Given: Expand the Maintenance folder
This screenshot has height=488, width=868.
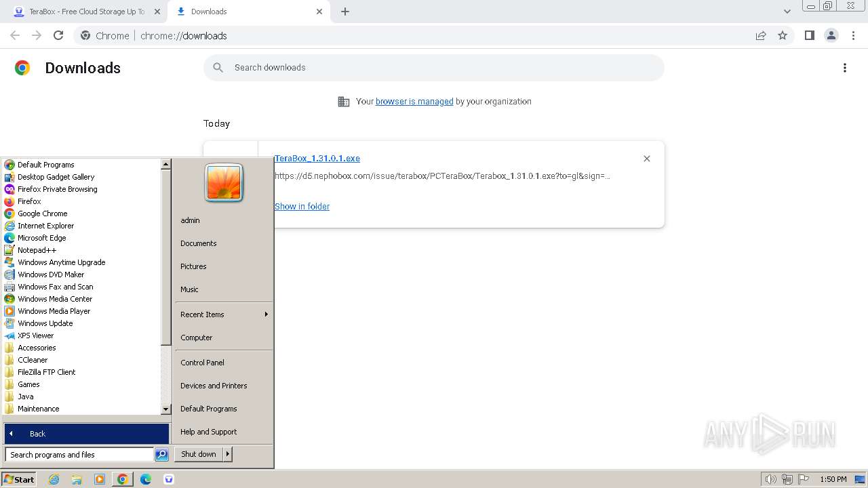Looking at the screenshot, I should [38, 409].
